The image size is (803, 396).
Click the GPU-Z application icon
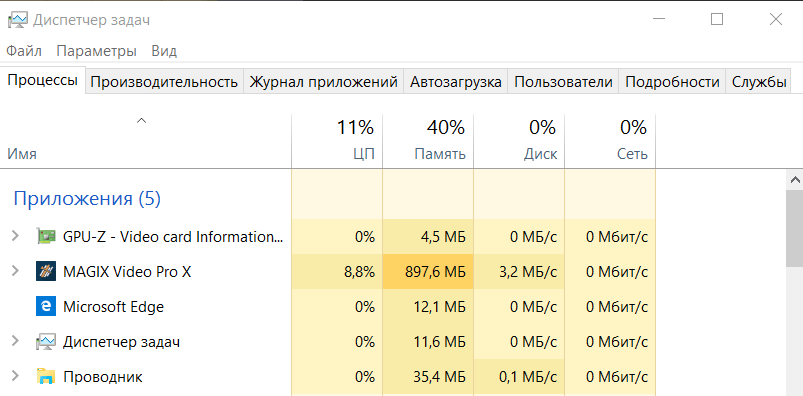(46, 237)
